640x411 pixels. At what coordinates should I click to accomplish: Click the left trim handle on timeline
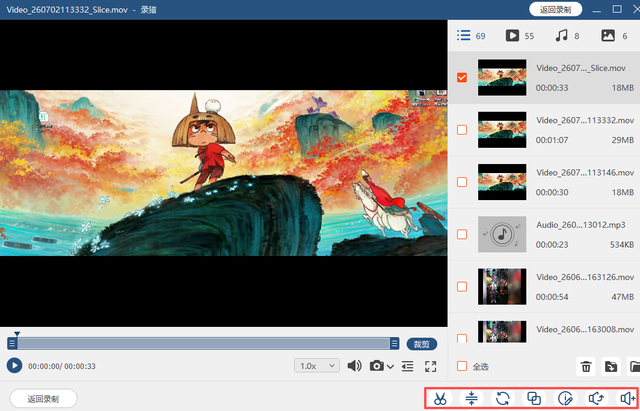pyautogui.click(x=12, y=344)
